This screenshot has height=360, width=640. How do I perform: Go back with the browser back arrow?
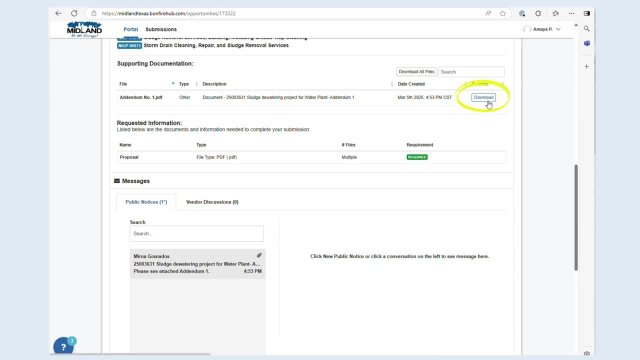[x=58, y=13]
